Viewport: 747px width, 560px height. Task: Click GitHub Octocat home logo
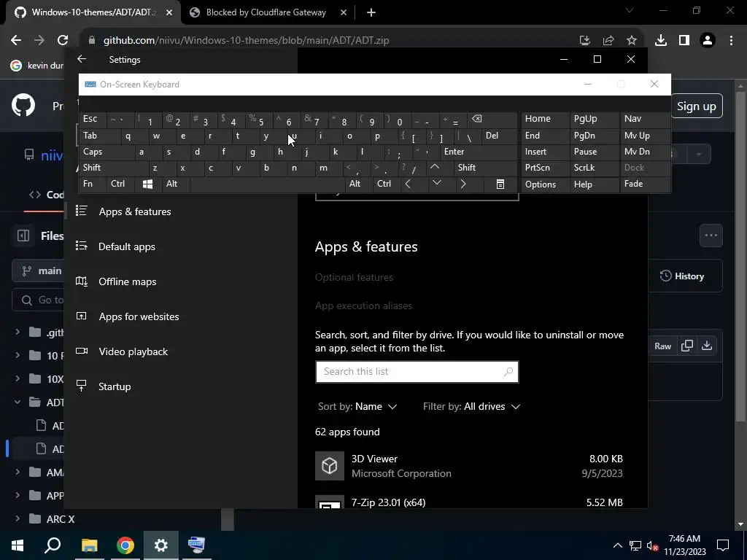click(x=23, y=106)
